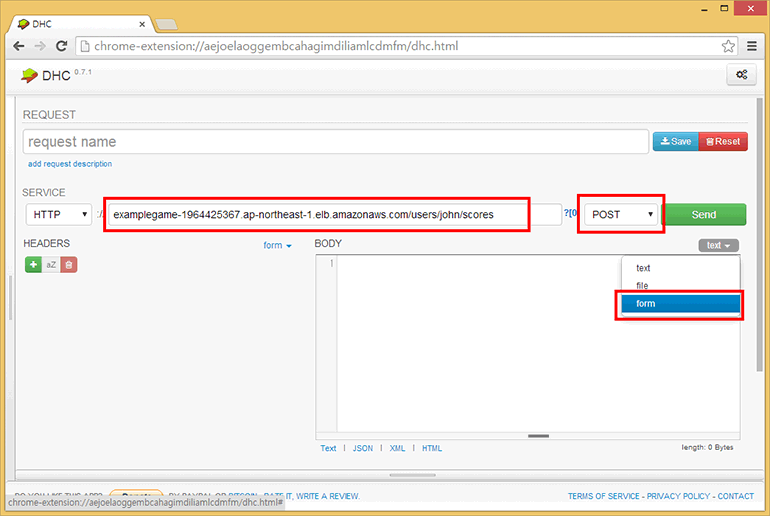Toggle the headers form mode dropdown
Image resolution: width=770 pixels, height=516 pixels.
click(277, 245)
